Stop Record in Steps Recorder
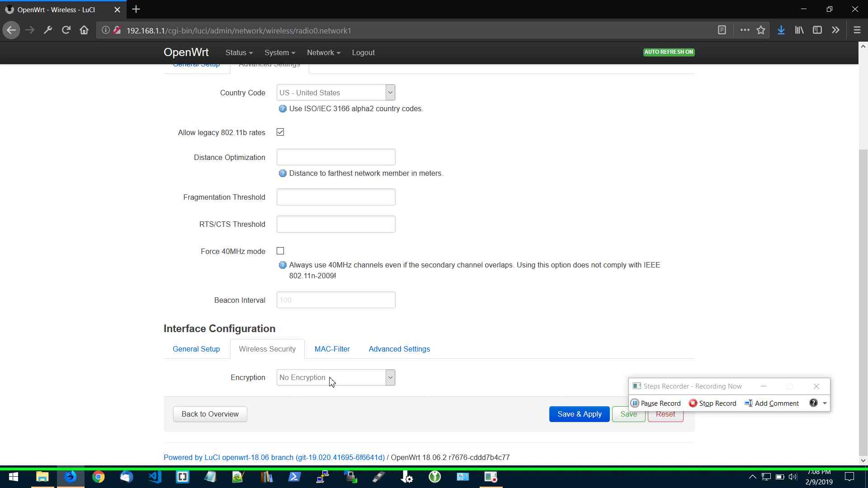868x488 pixels. point(712,403)
